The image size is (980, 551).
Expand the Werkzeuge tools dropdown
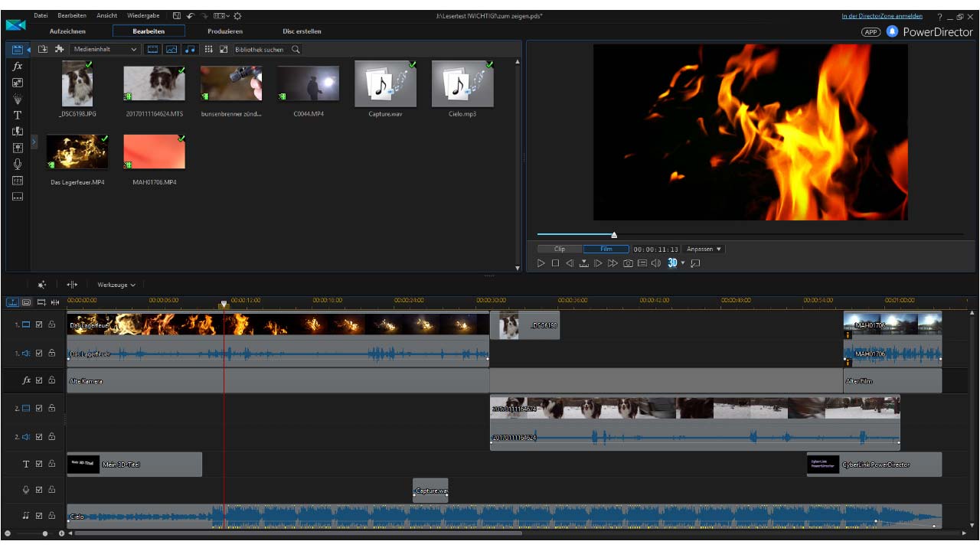tap(116, 285)
